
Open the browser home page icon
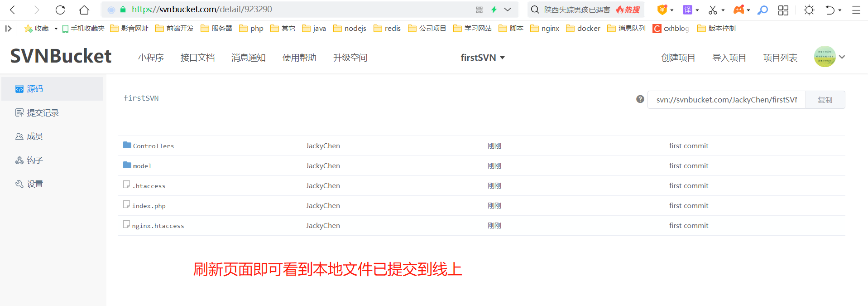(x=84, y=10)
